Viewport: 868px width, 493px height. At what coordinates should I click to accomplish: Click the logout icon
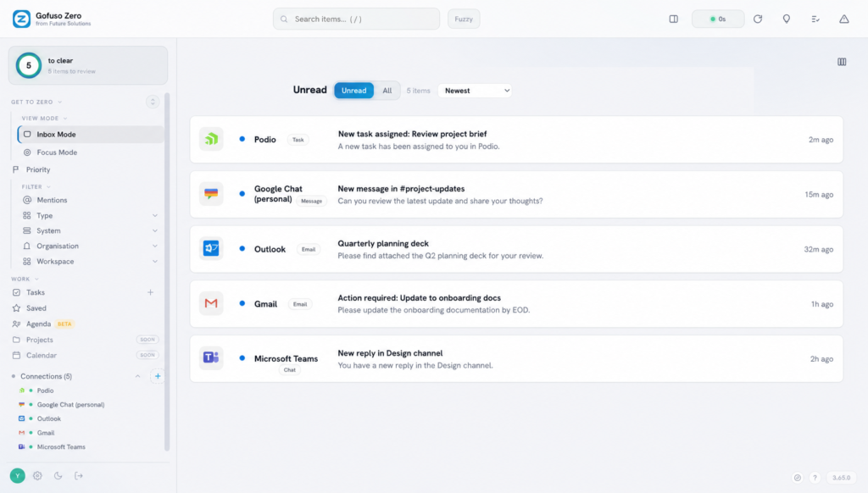(79, 476)
